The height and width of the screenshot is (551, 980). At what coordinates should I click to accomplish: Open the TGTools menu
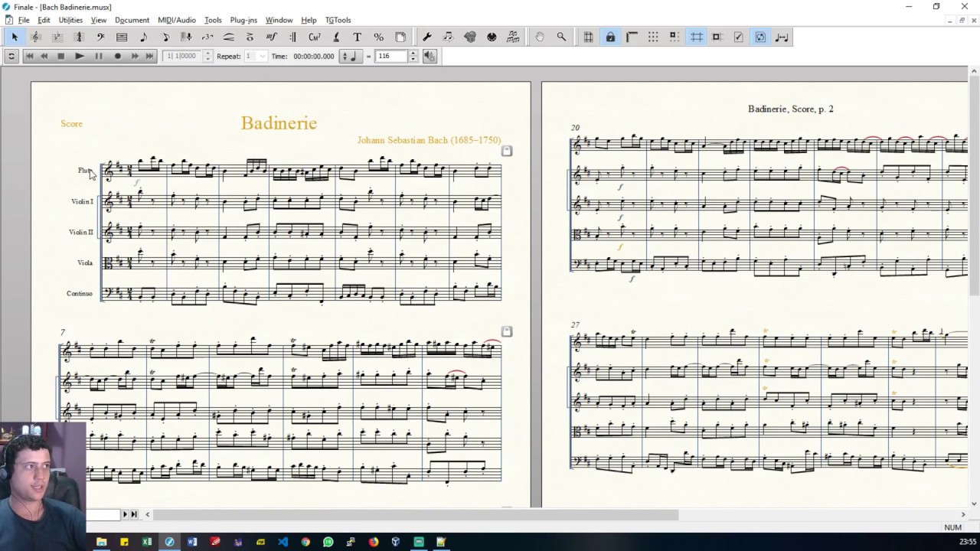(x=338, y=20)
